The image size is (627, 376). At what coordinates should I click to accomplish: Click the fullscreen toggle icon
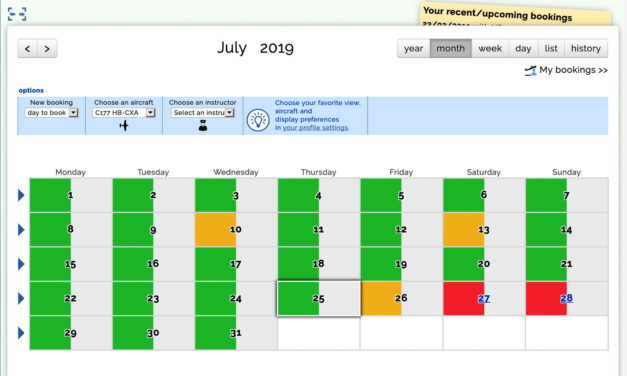point(17,14)
